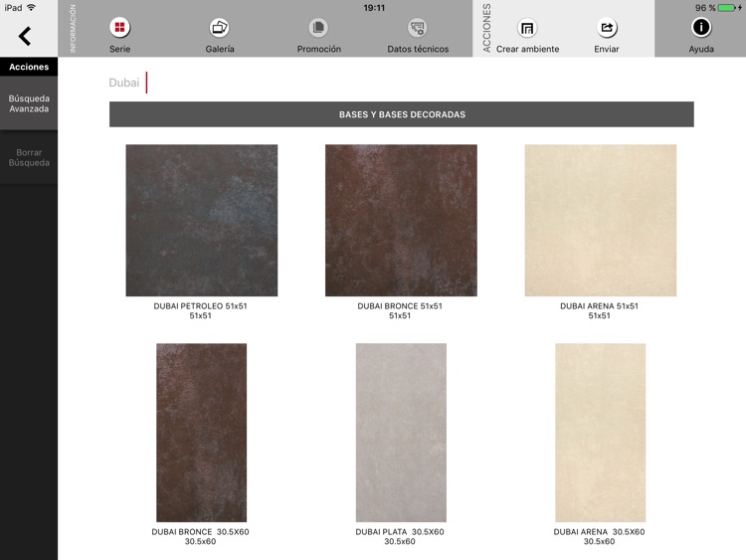This screenshot has height=560, width=746.
Task: Open the Datos técnicos icon
Action: [418, 28]
